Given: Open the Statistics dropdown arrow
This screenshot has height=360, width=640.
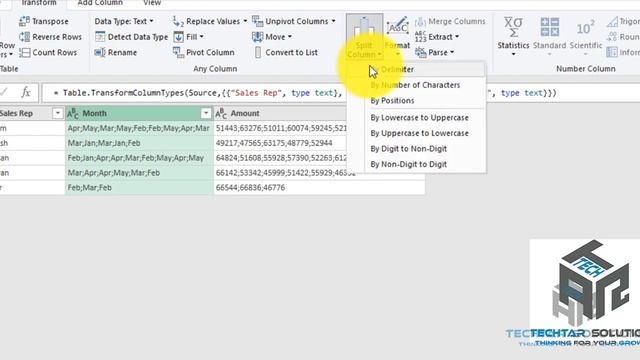Looking at the screenshot, I should tap(513, 54).
